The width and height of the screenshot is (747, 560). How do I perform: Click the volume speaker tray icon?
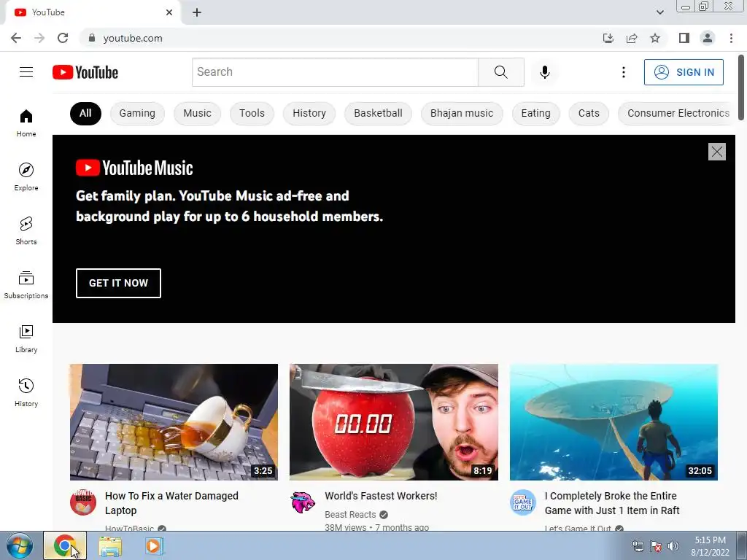(673, 546)
